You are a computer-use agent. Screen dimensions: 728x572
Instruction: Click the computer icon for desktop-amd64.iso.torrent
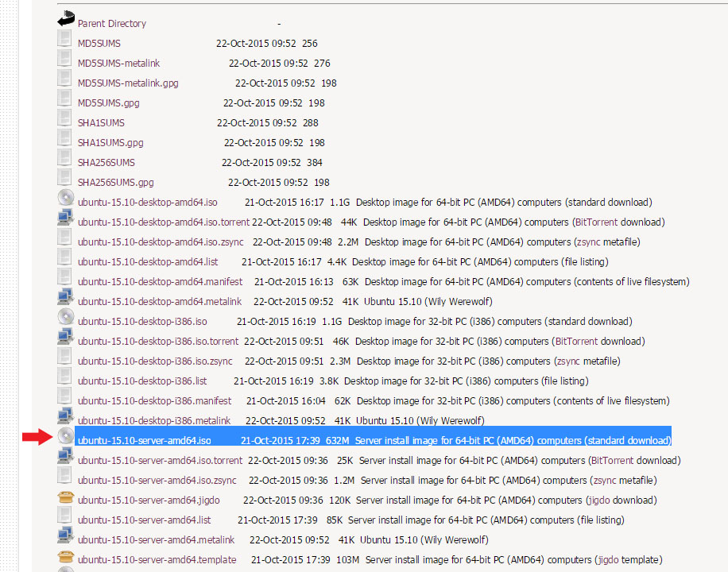tap(66, 218)
